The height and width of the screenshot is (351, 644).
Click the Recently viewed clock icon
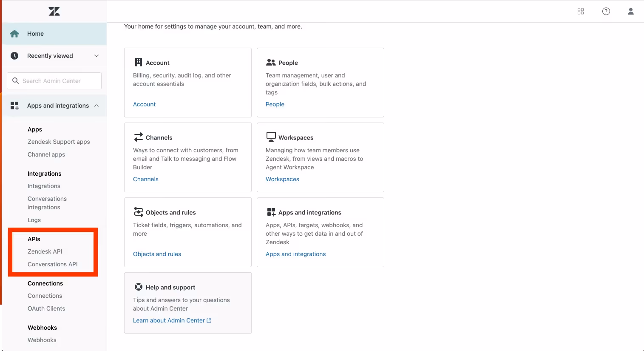[x=14, y=56]
